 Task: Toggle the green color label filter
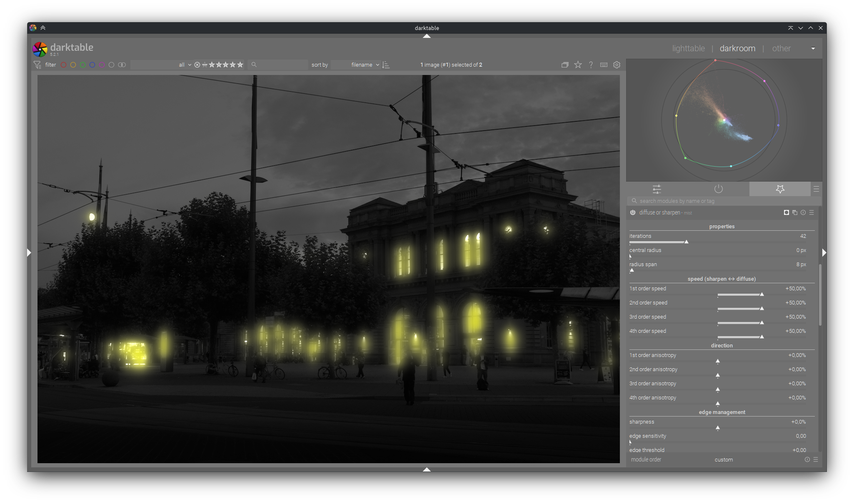click(82, 65)
